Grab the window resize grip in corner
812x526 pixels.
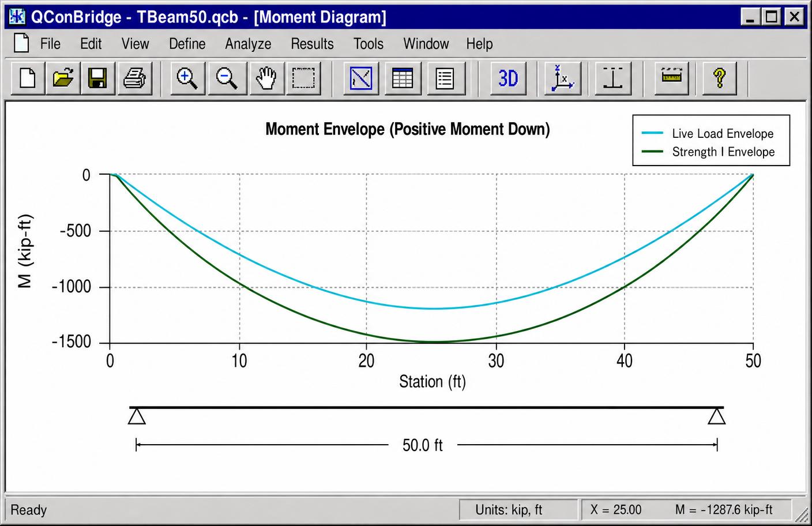pyautogui.click(x=800, y=514)
